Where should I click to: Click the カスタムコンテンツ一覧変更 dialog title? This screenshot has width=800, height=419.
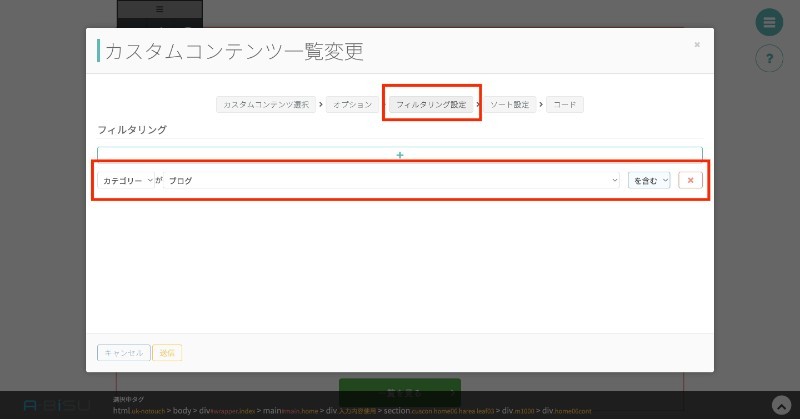[x=234, y=51]
